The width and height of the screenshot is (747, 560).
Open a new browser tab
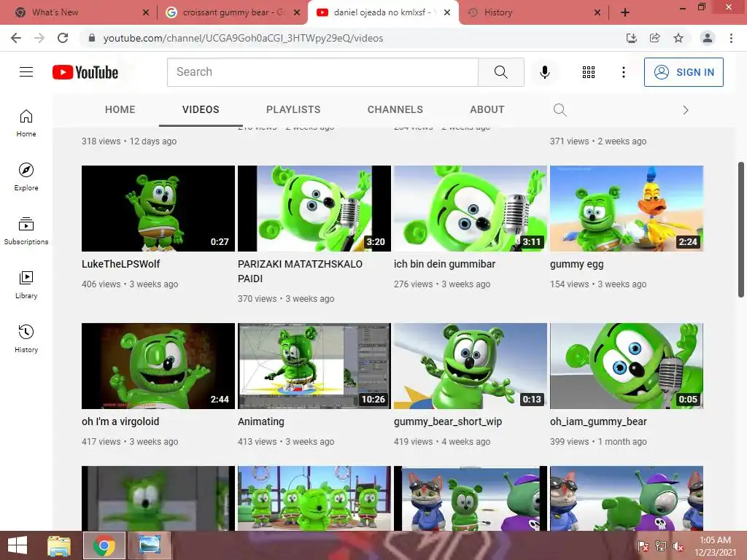point(625,12)
